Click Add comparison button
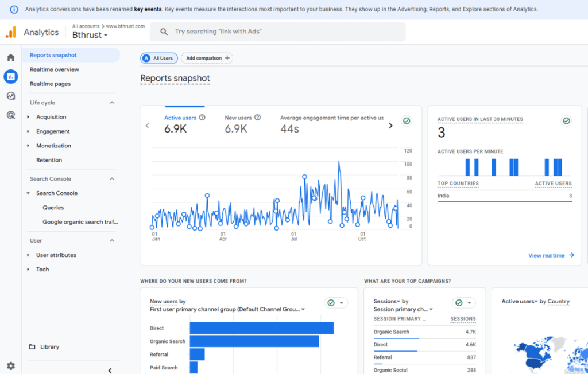This screenshot has width=588, height=374. (207, 58)
